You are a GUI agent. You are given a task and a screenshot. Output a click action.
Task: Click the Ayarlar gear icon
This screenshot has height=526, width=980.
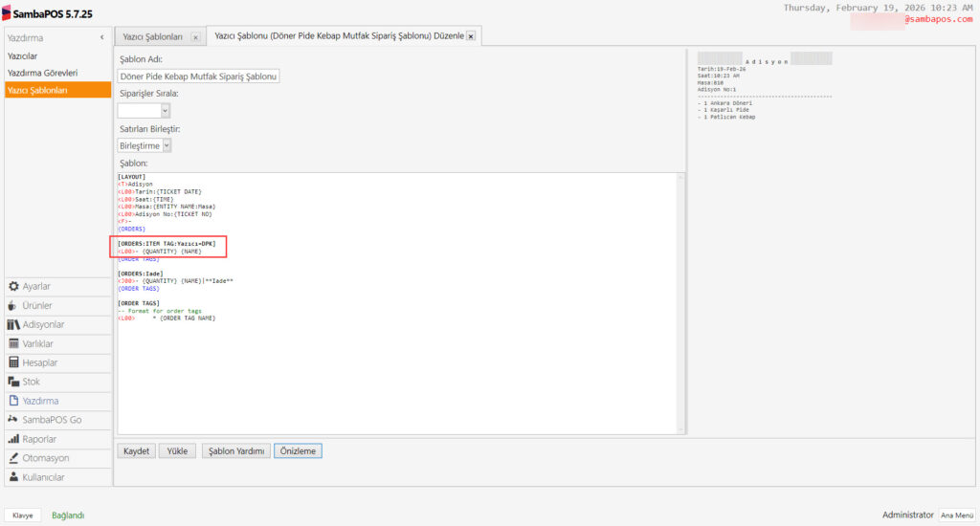[13, 287]
